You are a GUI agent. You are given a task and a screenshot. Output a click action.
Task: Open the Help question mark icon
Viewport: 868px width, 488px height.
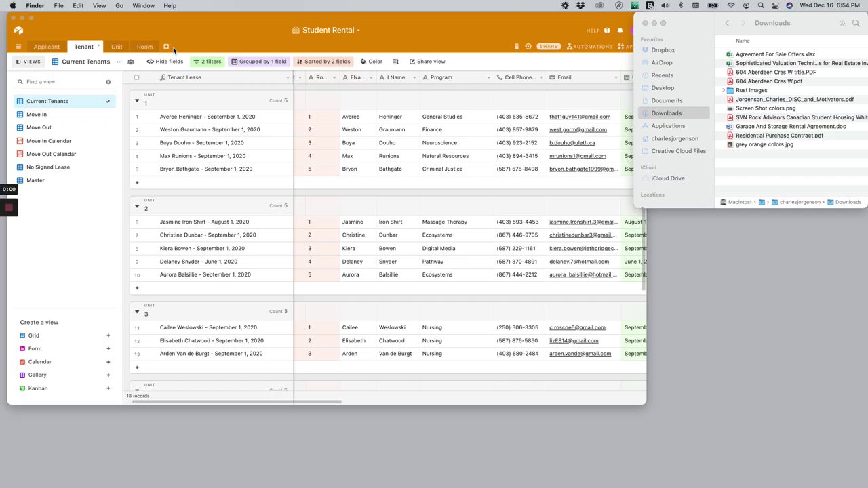(607, 30)
